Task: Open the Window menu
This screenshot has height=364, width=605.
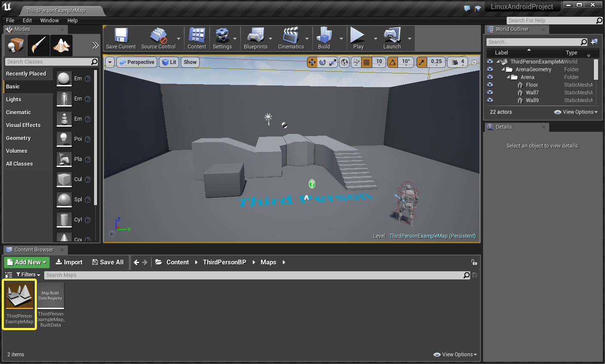Action: click(x=49, y=21)
